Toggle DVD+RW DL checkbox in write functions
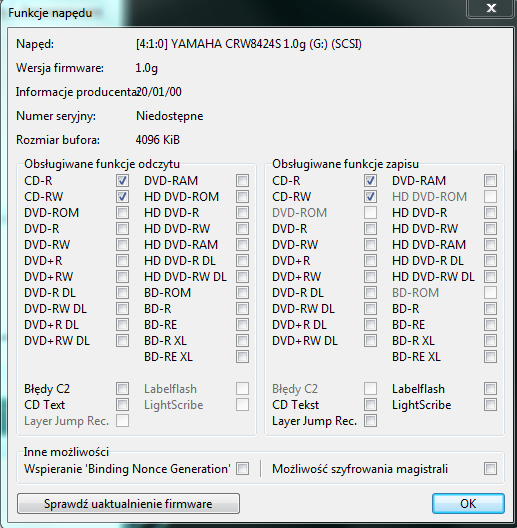 370,340
